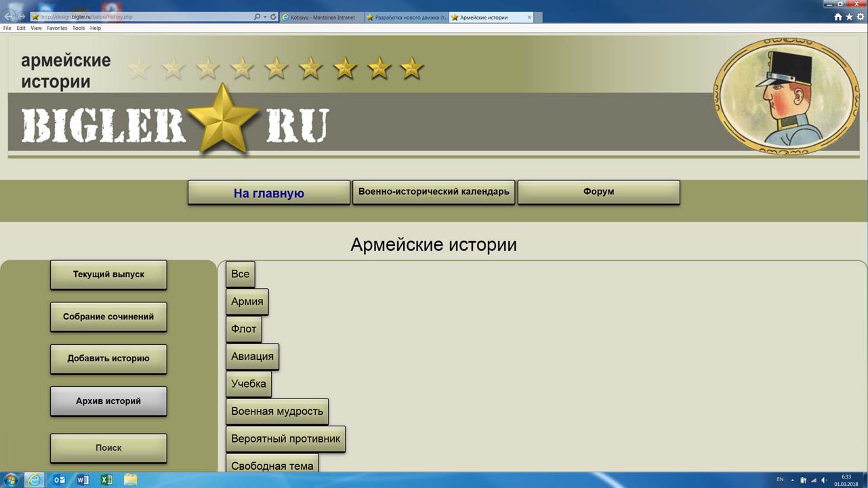Open Outlook from the taskbar
Viewport: 868px width, 488px height.
(59, 480)
